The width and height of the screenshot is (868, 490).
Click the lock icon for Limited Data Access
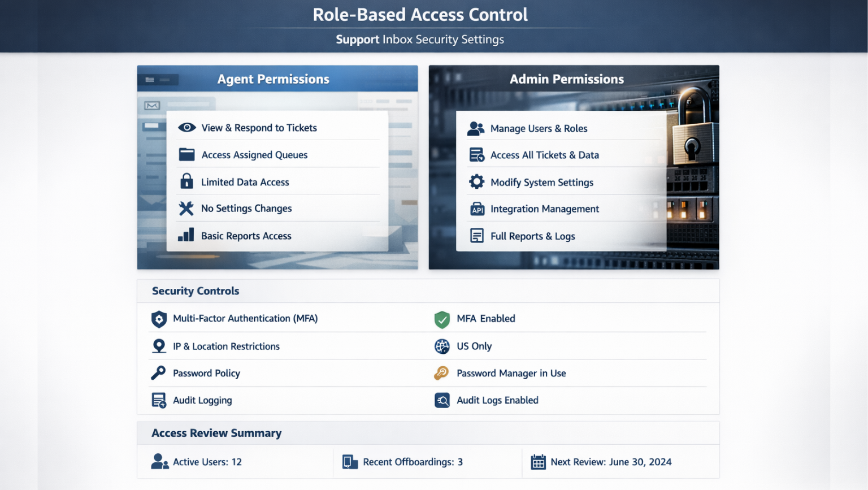(x=187, y=181)
